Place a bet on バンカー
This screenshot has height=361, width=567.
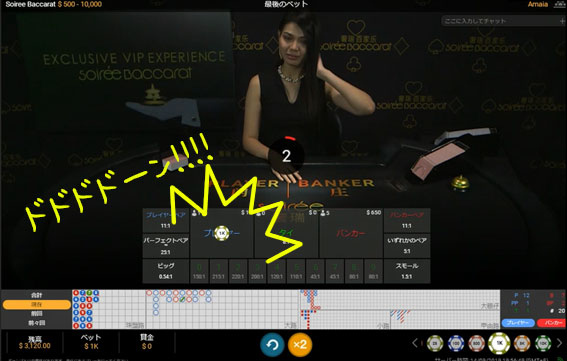point(351,233)
